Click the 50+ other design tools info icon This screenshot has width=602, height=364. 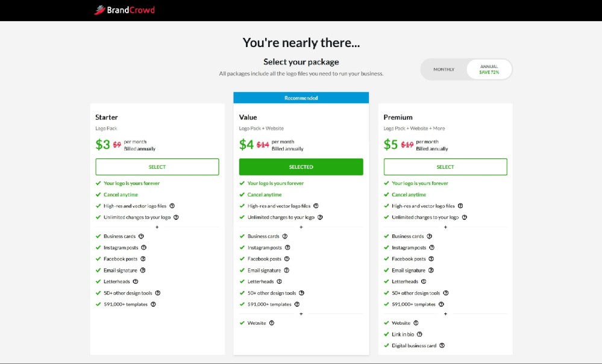point(157,292)
